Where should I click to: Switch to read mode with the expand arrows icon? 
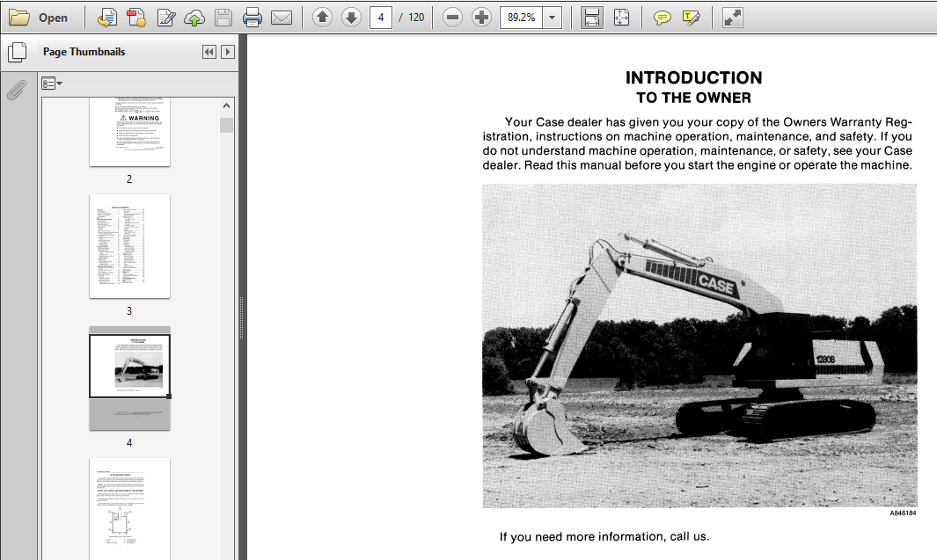point(732,18)
